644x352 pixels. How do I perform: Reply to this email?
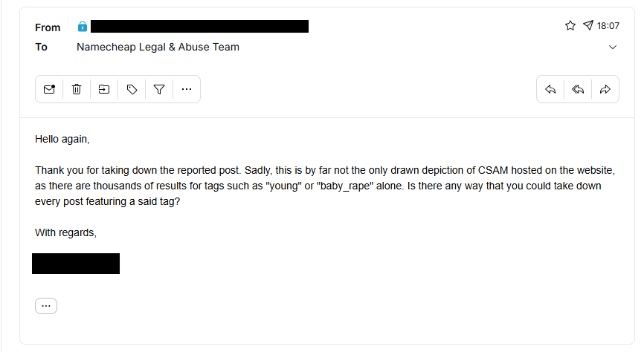(x=550, y=89)
